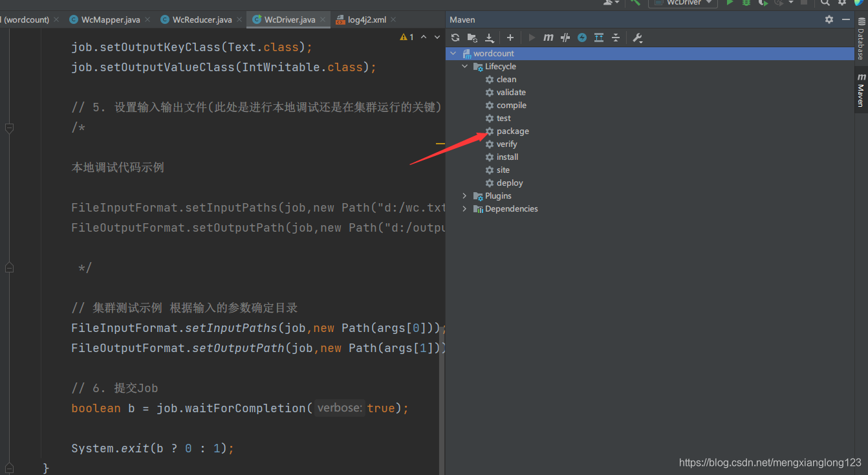Click the '// 6. 提交Job' comment line
This screenshot has height=475, width=868.
click(x=114, y=388)
